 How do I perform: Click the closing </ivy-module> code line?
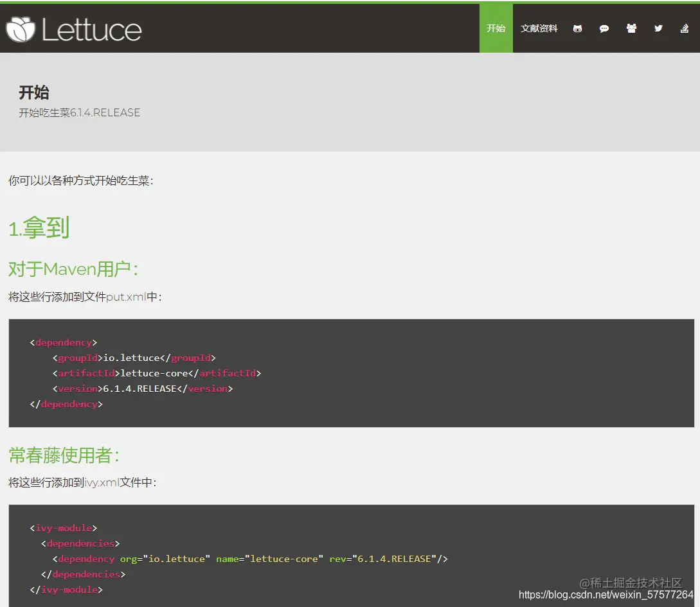66,590
